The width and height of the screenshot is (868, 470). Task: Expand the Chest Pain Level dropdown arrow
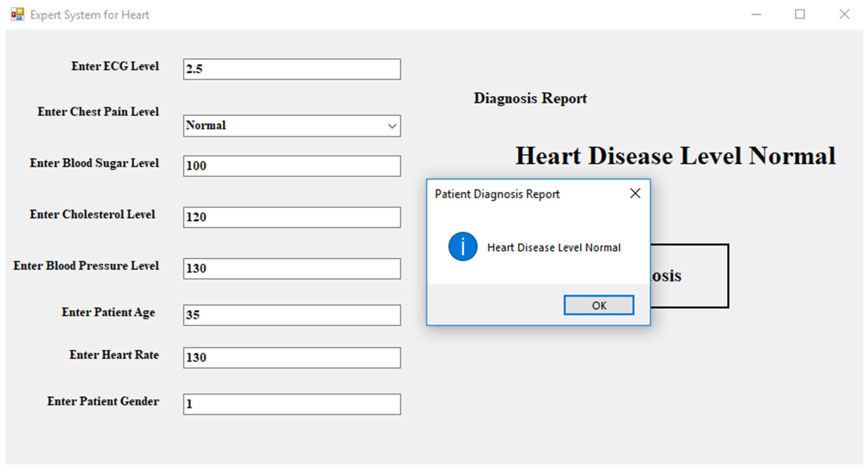(x=392, y=126)
